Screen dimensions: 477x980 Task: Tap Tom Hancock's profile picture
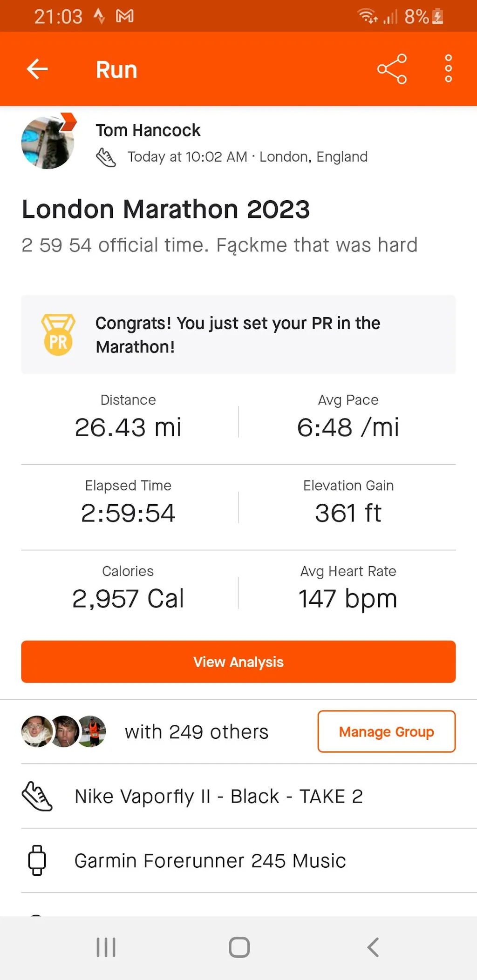point(48,142)
